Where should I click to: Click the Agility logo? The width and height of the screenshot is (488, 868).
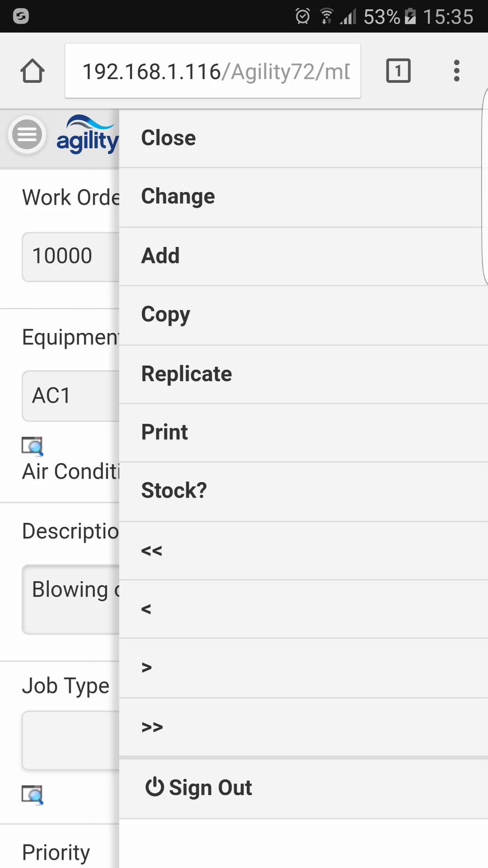pos(87,136)
